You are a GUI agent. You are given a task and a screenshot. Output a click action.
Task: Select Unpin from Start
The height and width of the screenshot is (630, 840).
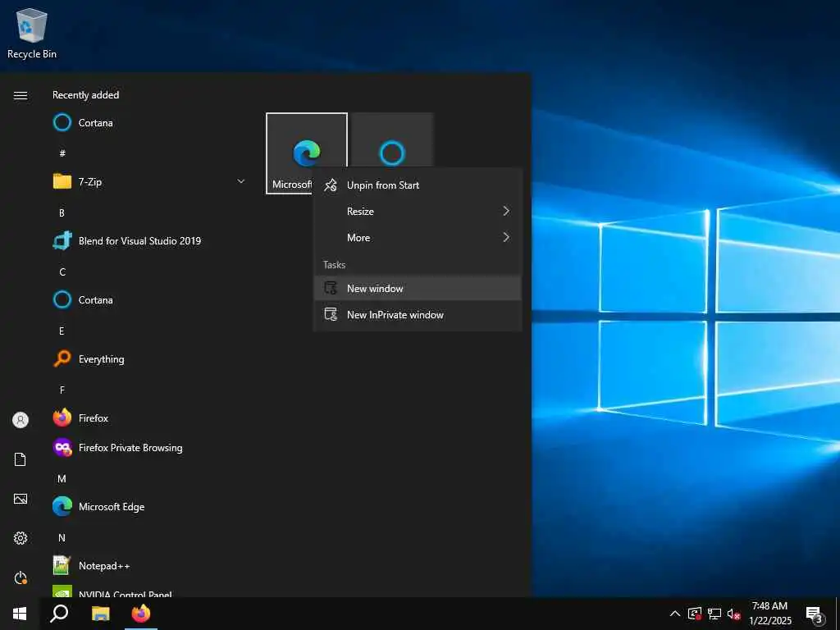click(418, 185)
